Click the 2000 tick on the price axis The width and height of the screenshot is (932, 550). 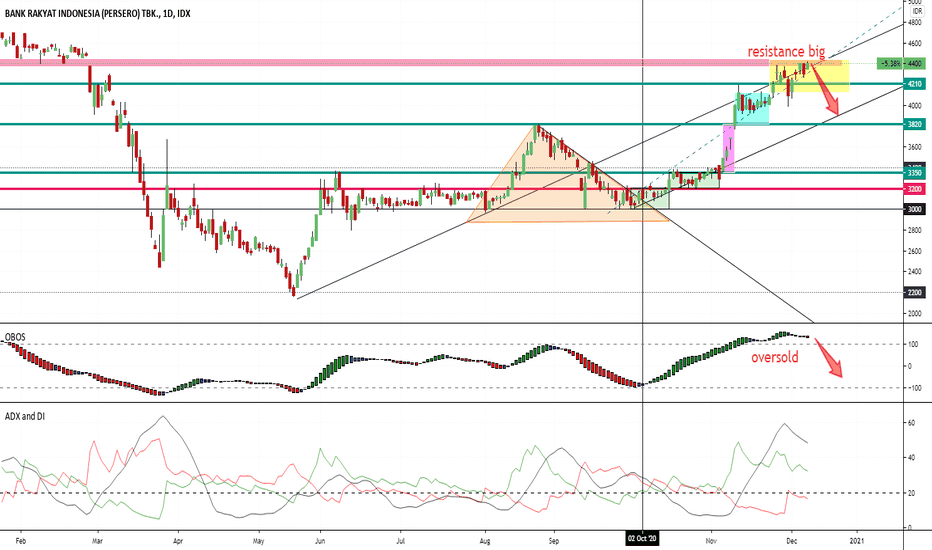coord(915,313)
